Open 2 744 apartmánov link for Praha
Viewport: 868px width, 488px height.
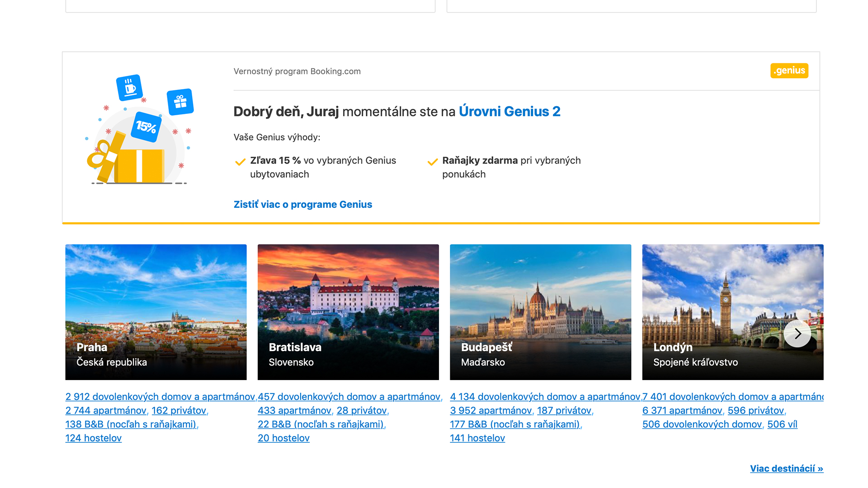point(106,411)
